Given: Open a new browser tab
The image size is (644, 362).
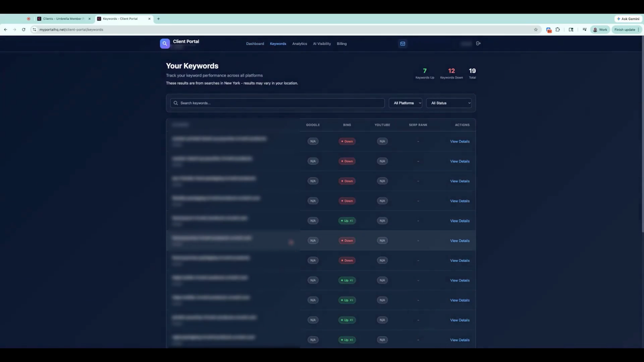Looking at the screenshot, I should pos(159,19).
